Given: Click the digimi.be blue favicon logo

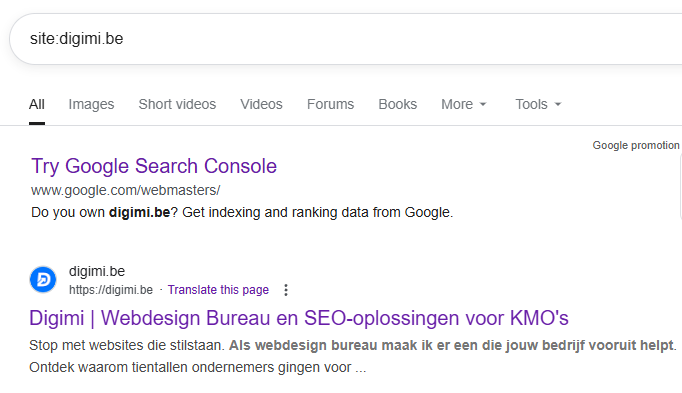Looking at the screenshot, I should tap(43, 280).
